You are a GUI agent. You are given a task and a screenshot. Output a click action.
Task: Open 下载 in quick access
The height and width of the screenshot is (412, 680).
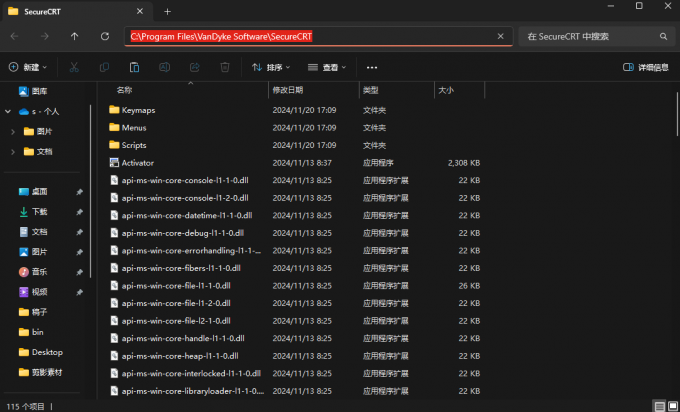(x=33, y=212)
